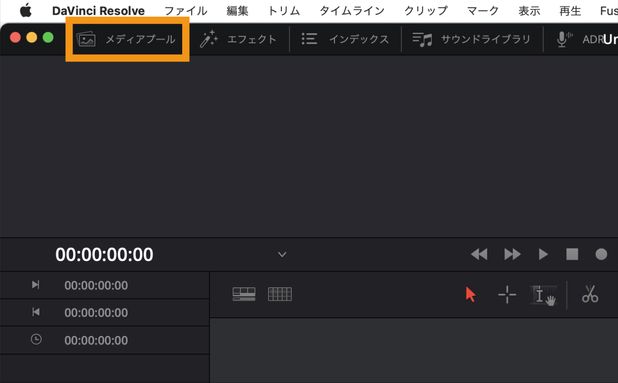Viewport: 618px width, 383px height.
Task: Click the duration timecode field
Action: point(96,340)
